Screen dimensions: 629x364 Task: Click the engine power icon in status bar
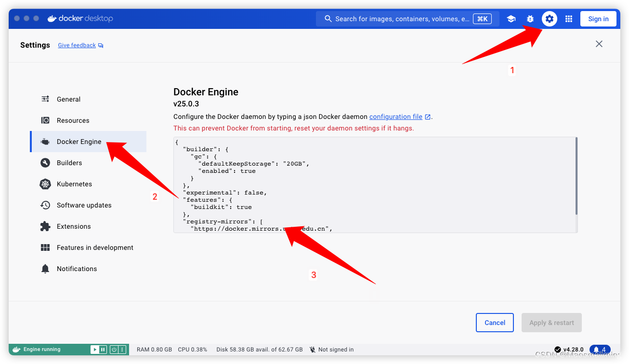[x=114, y=350]
